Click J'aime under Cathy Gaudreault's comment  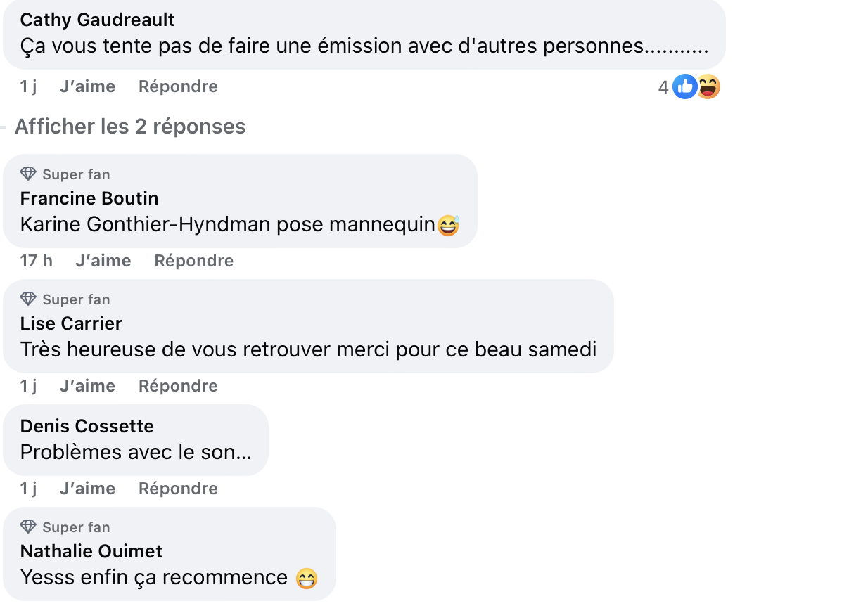pyautogui.click(x=87, y=86)
